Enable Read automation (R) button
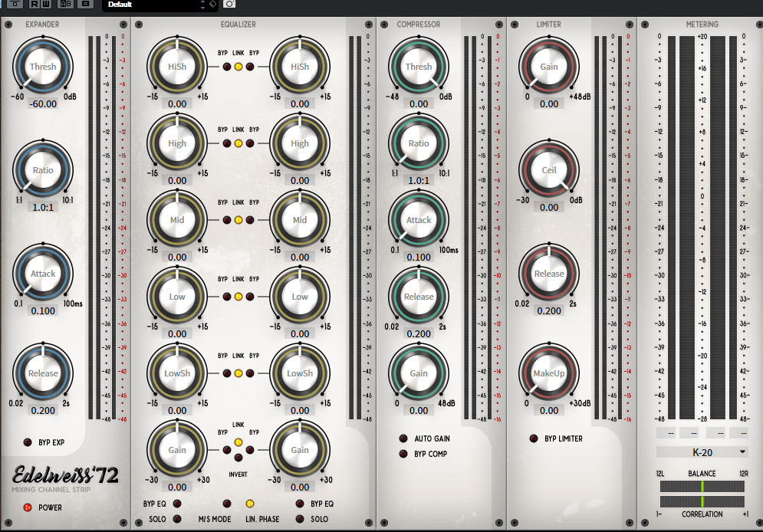763x532 pixels. point(35,4)
